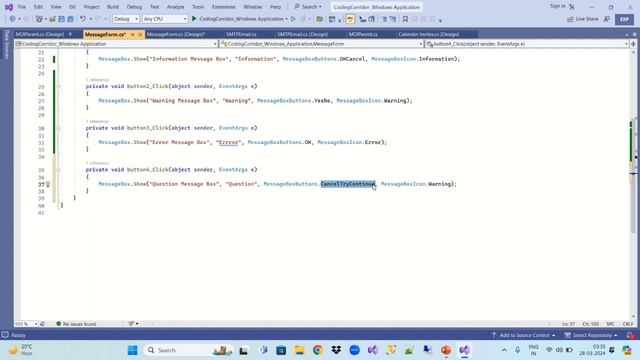Click the Navigate Backward icon
This screenshot has width=640, height=360.
(x=12, y=19)
